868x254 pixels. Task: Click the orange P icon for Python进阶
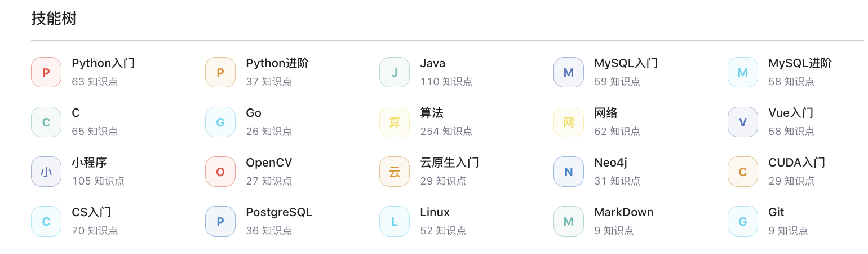(220, 72)
